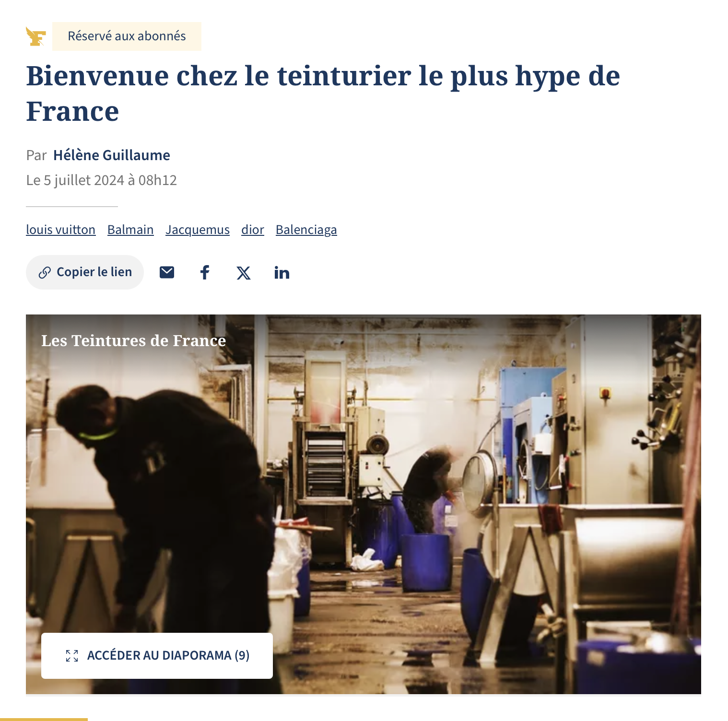This screenshot has height=721, width=728.
Task: Click the yellow progress bar at bottom
Action: tap(44, 720)
